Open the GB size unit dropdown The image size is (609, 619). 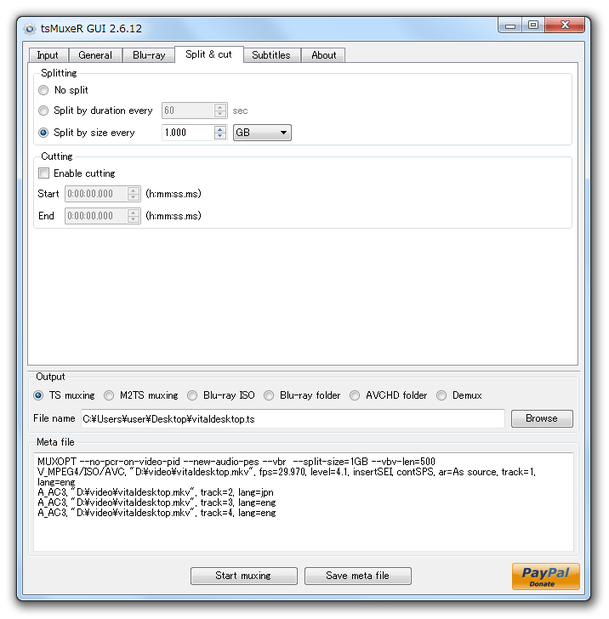tap(262, 133)
